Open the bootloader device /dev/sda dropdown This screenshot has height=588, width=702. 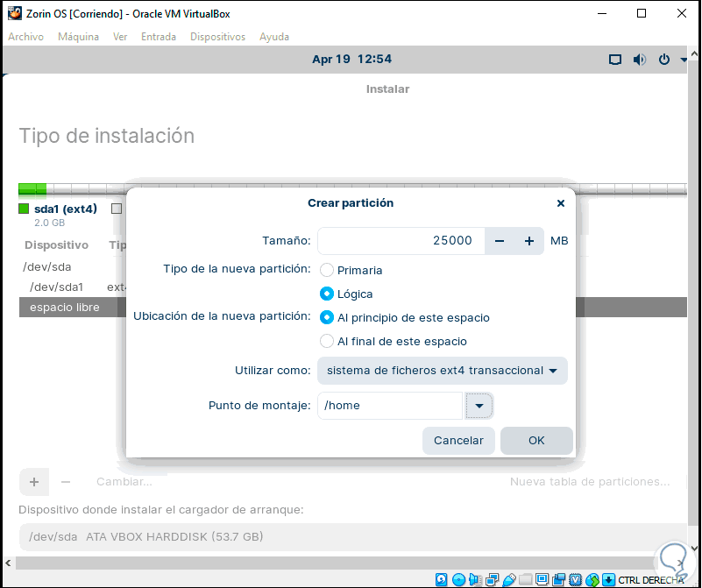click(x=353, y=536)
